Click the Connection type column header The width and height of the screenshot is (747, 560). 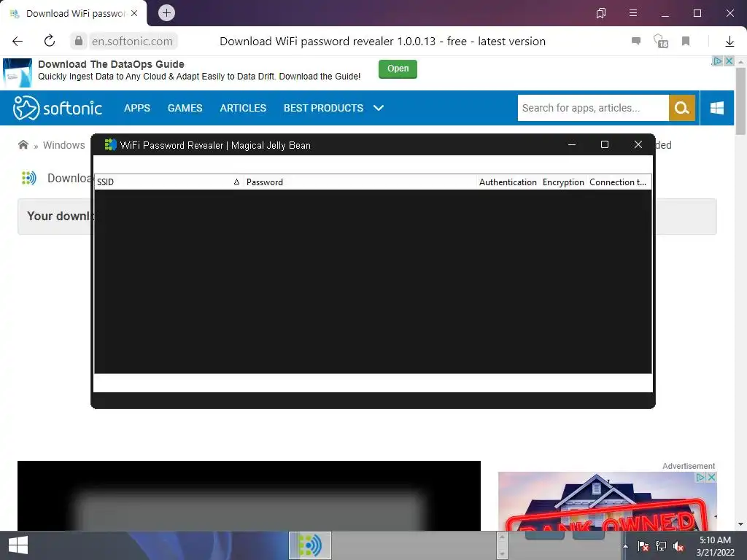point(619,182)
